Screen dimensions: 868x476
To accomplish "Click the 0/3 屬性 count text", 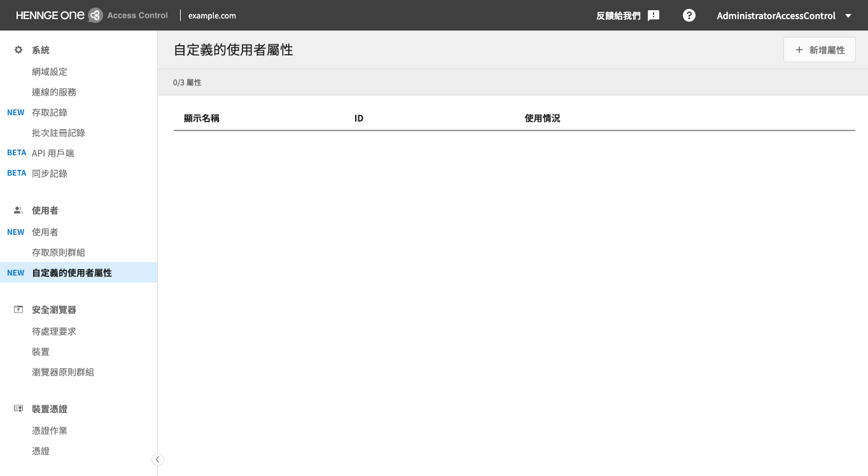I will pyautogui.click(x=187, y=83).
